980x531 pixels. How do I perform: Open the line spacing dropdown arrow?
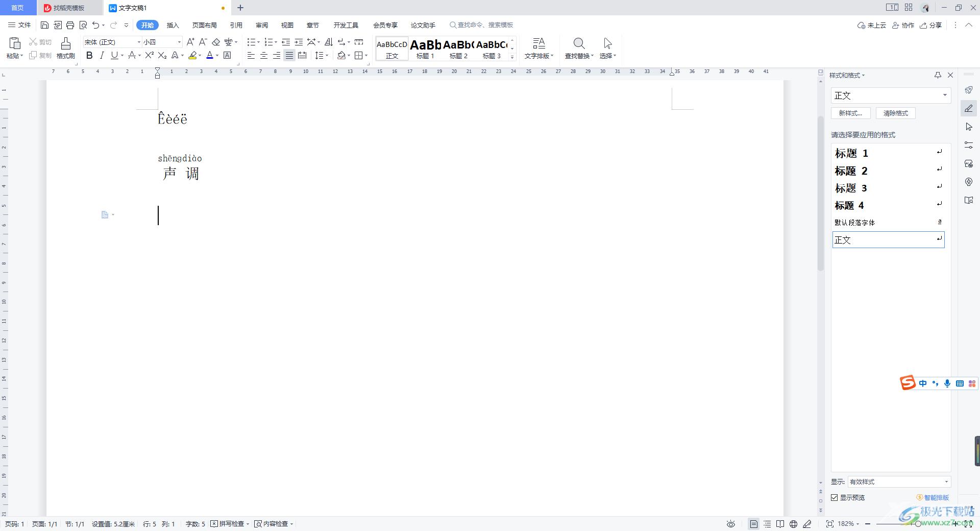pyautogui.click(x=327, y=56)
